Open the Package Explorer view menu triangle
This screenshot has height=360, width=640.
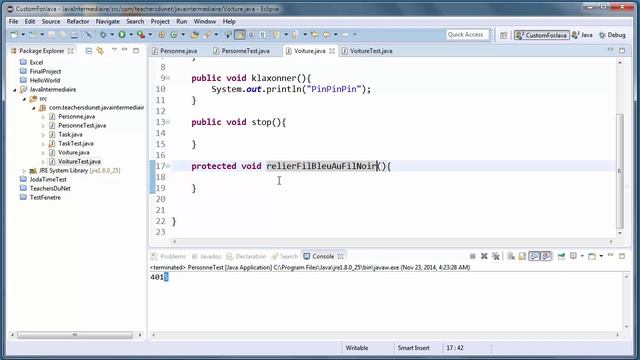coord(114,50)
